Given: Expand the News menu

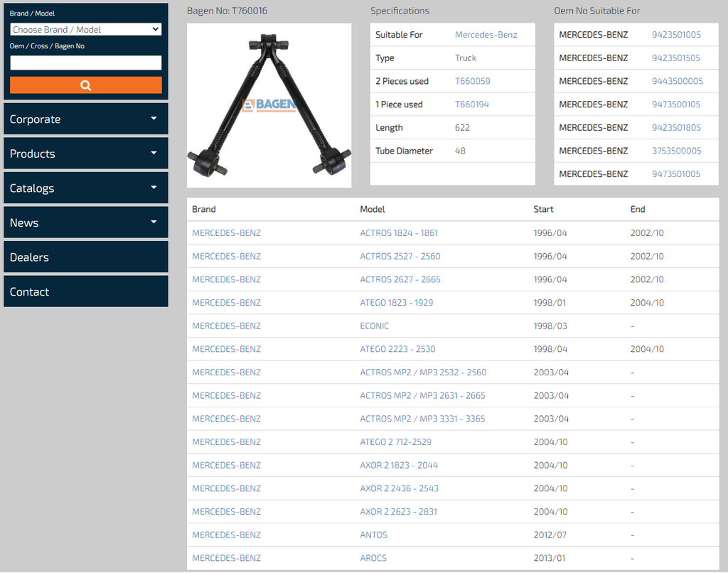Looking at the screenshot, I should tap(86, 223).
